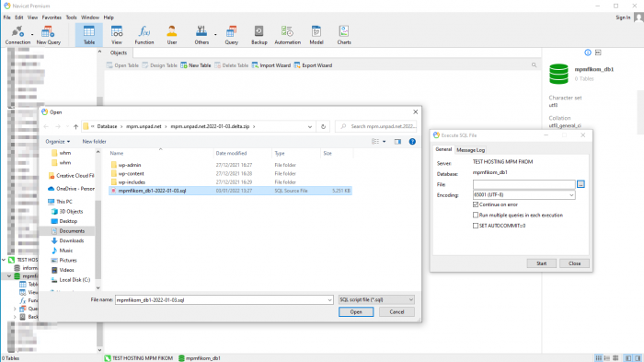
Task: Cancel the Open file dialog
Action: [397, 312]
